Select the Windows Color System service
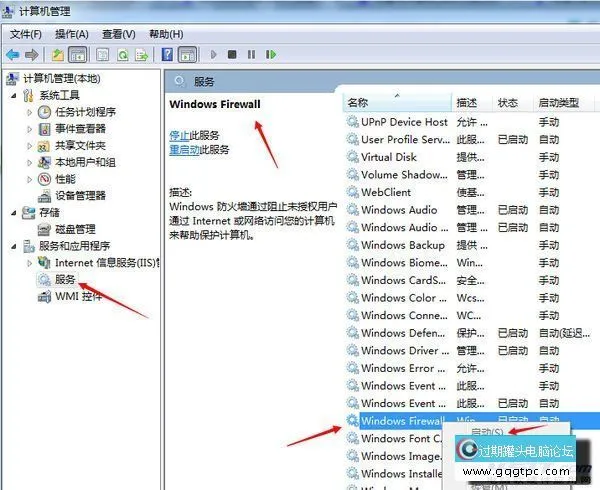This screenshot has width=600, height=490. (x=472, y=298)
